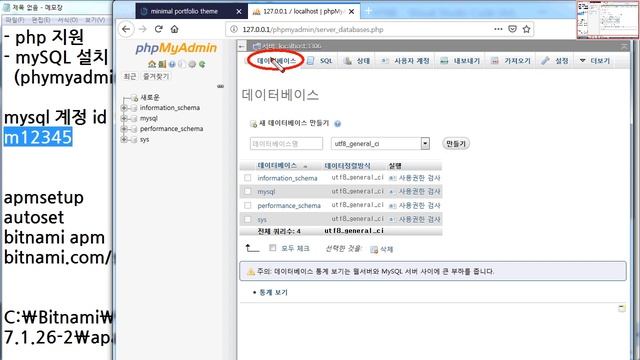Open page actions three-dot menu in address bar

point(498,29)
